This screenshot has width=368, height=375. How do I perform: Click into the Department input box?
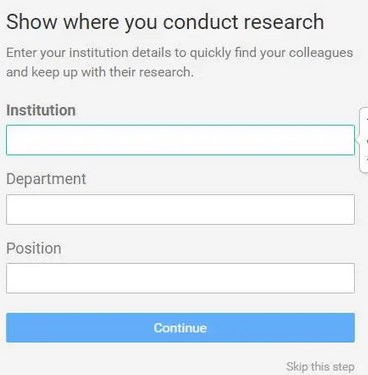(x=180, y=209)
